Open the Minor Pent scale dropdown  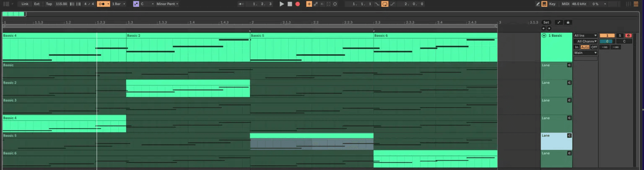point(167,4)
